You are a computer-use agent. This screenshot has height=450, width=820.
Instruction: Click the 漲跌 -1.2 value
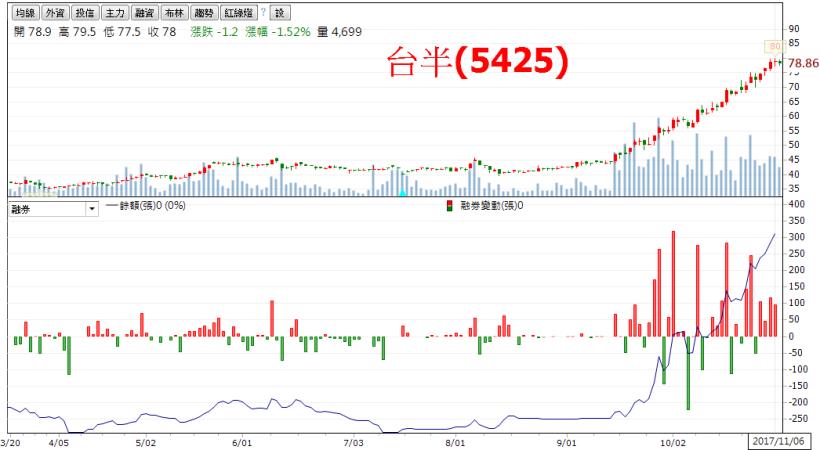[214, 32]
